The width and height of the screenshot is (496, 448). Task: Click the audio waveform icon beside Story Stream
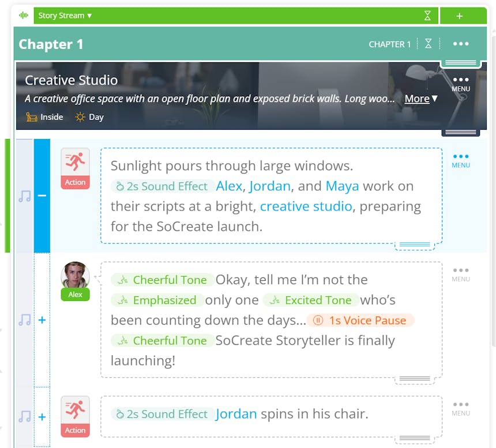[24, 15]
